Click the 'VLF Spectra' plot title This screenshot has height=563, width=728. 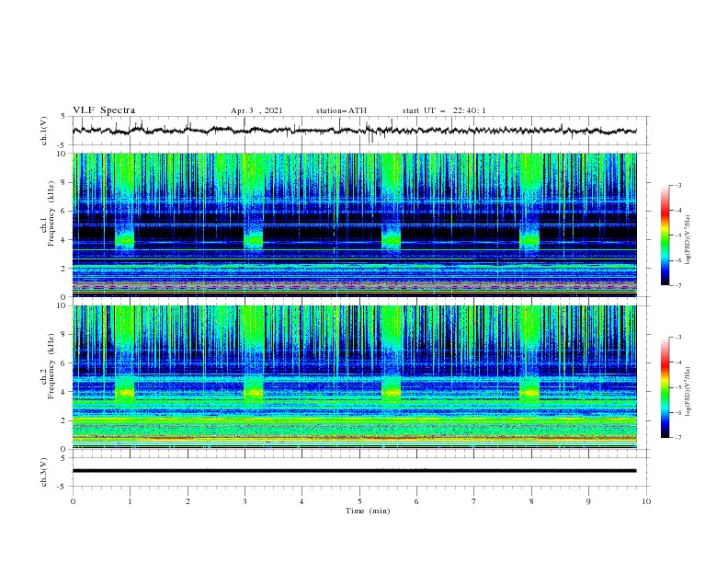click(x=104, y=110)
